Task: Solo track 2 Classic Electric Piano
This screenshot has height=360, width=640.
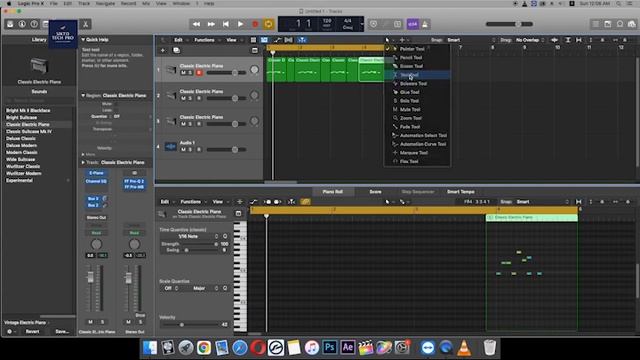Action: (x=191, y=98)
